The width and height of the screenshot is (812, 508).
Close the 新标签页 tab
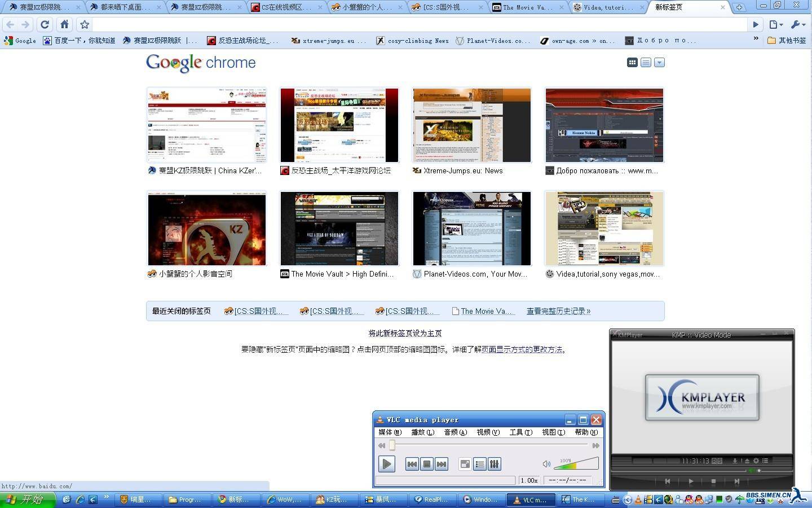click(x=723, y=7)
